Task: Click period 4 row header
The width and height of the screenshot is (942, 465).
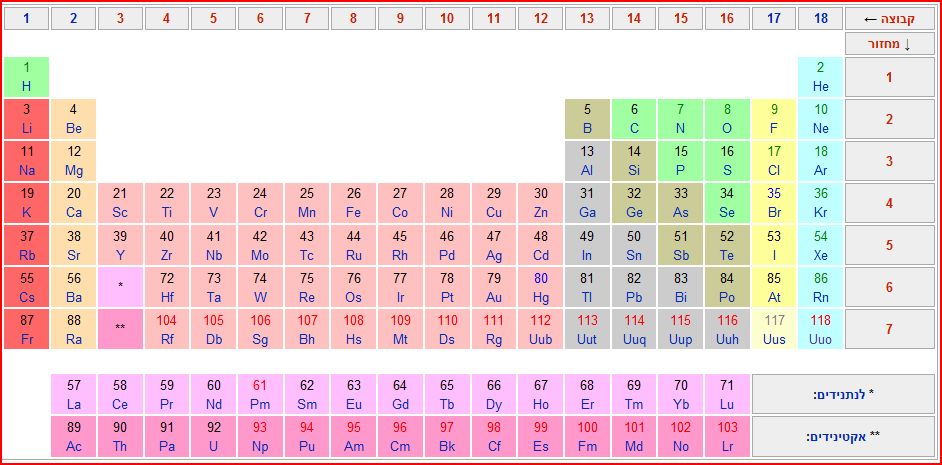Action: [x=889, y=203]
